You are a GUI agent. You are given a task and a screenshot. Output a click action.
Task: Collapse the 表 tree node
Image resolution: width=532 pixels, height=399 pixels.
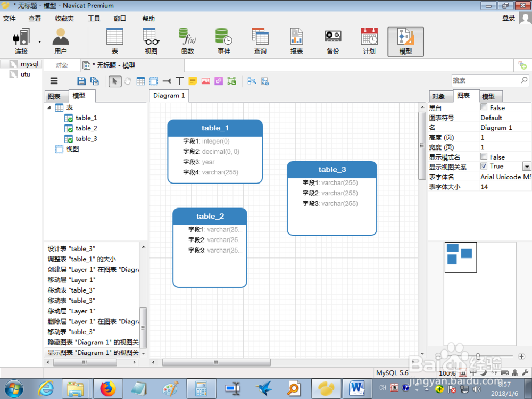pyautogui.click(x=49, y=107)
